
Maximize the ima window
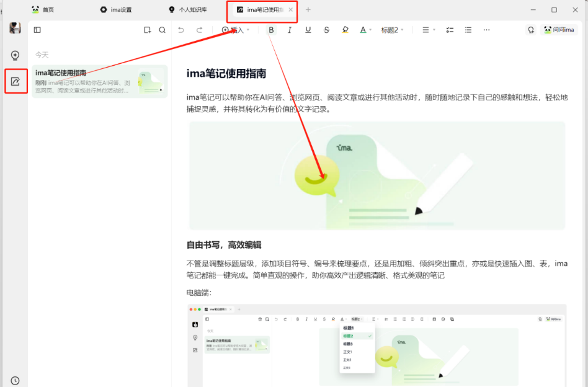(x=555, y=10)
